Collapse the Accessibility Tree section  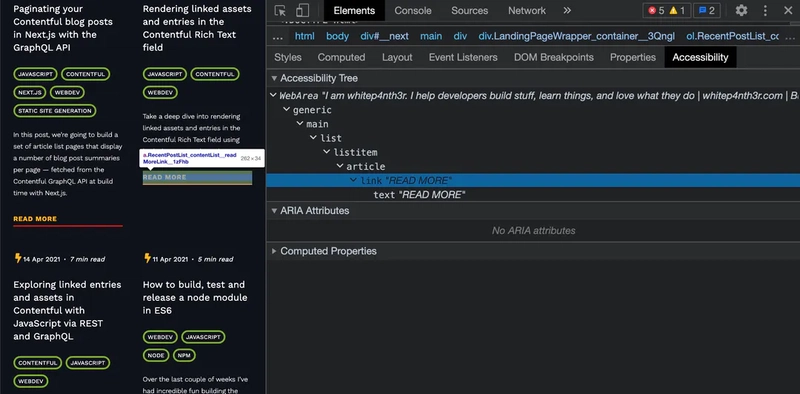274,78
